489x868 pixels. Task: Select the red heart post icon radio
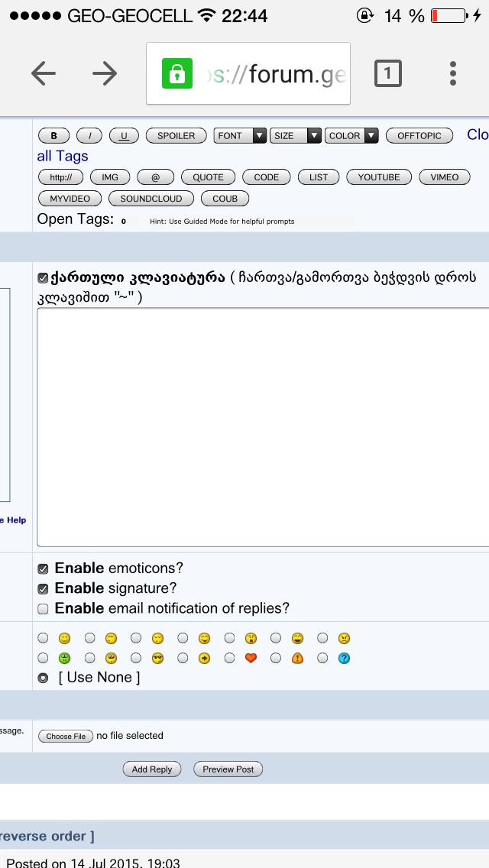(x=230, y=658)
